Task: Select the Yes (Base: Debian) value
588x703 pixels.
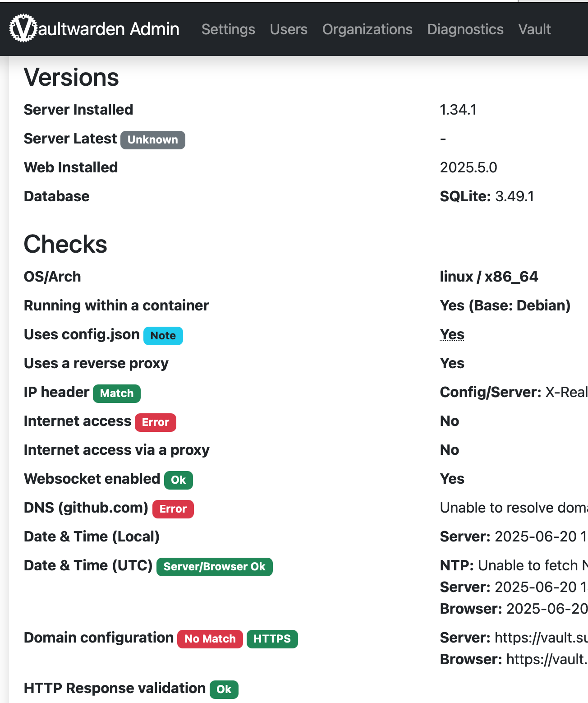Action: pyautogui.click(x=505, y=305)
